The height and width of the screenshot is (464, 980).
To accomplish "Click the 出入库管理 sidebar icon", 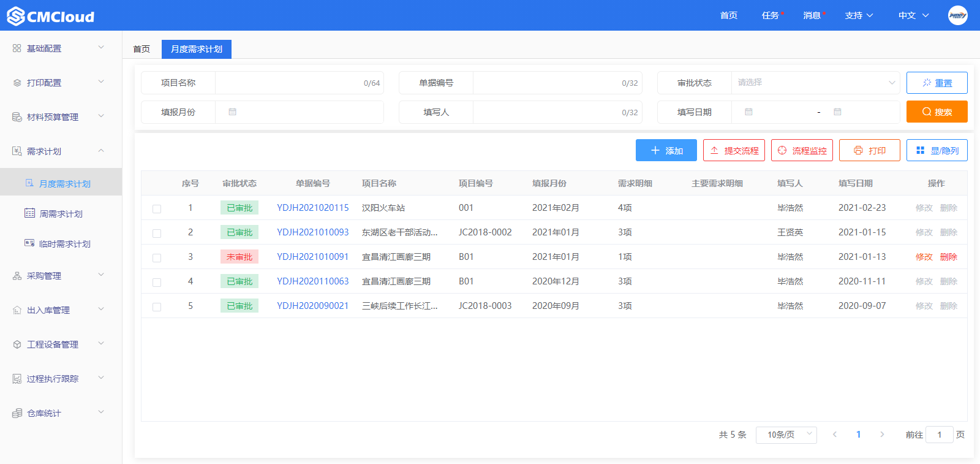I will (17, 310).
